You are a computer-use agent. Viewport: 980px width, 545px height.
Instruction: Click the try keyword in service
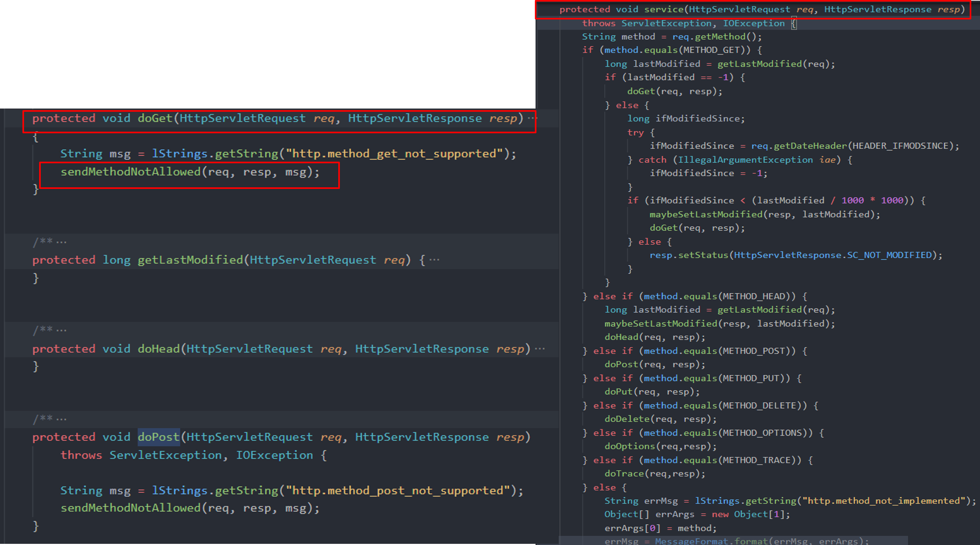(x=635, y=132)
